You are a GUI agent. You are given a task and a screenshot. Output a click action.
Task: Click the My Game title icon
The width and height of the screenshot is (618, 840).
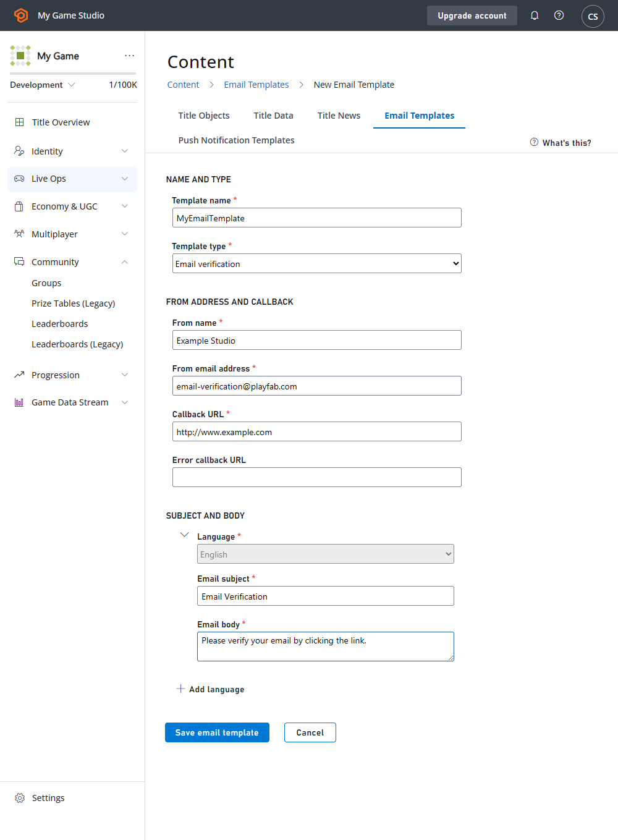20,56
